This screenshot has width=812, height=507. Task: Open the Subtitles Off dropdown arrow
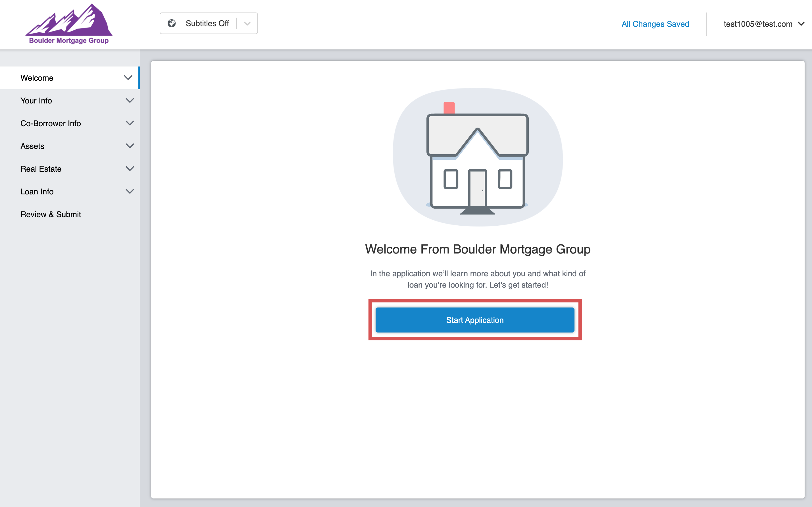pos(247,24)
